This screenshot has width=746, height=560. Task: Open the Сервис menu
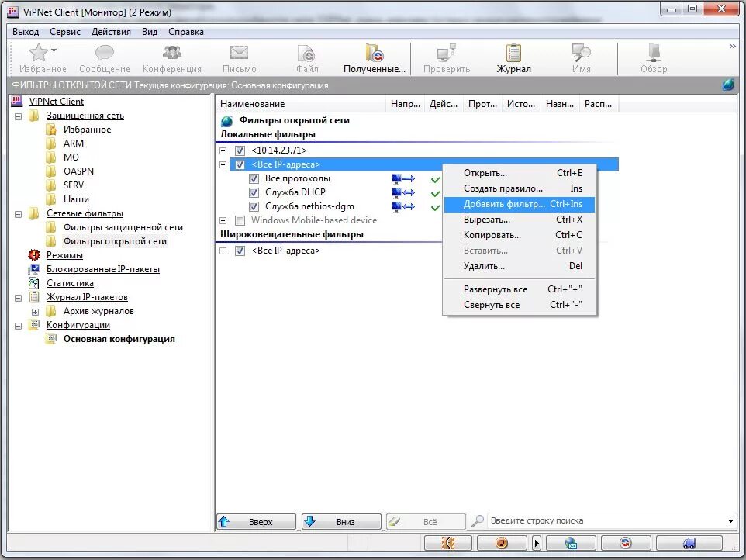[64, 32]
